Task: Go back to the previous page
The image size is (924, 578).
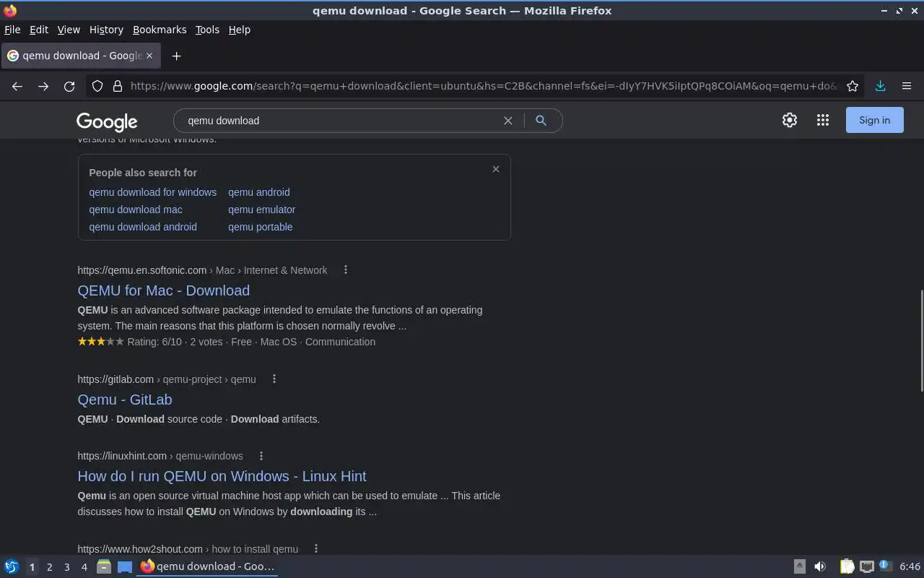Action: point(17,86)
